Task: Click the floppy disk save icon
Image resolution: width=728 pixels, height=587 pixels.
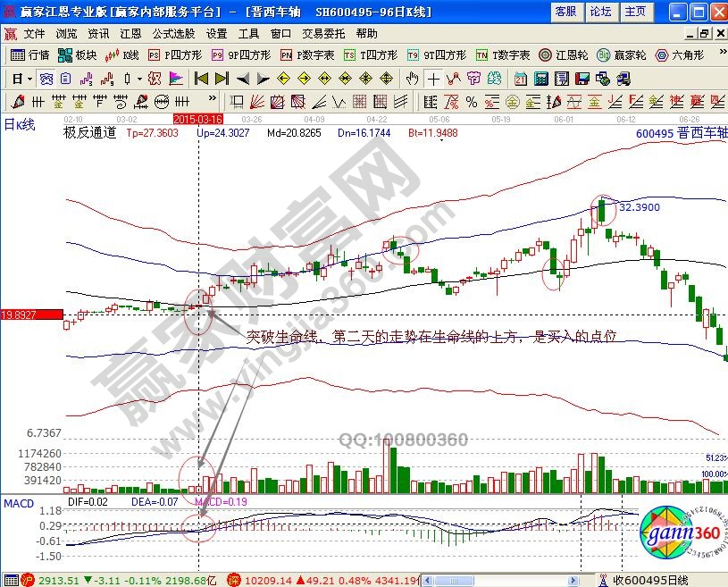Action: 582,79
